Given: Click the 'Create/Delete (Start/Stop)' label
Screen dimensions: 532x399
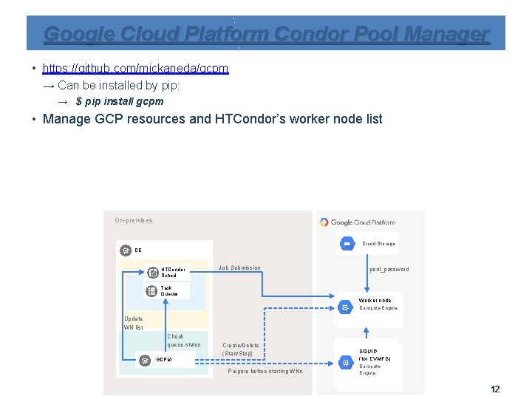Looking at the screenshot, I should (x=241, y=349).
